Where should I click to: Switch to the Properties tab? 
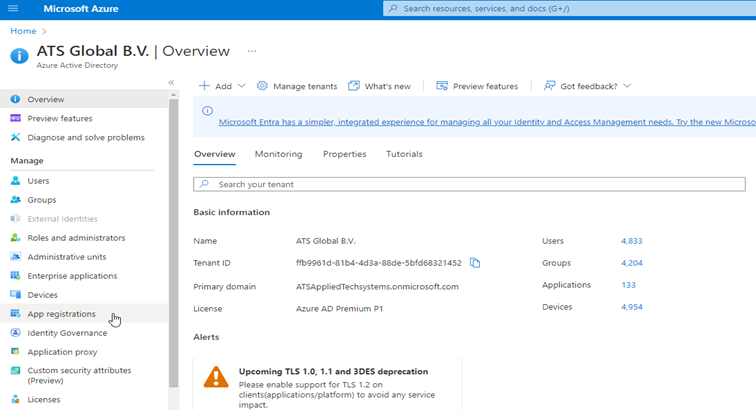(x=344, y=154)
